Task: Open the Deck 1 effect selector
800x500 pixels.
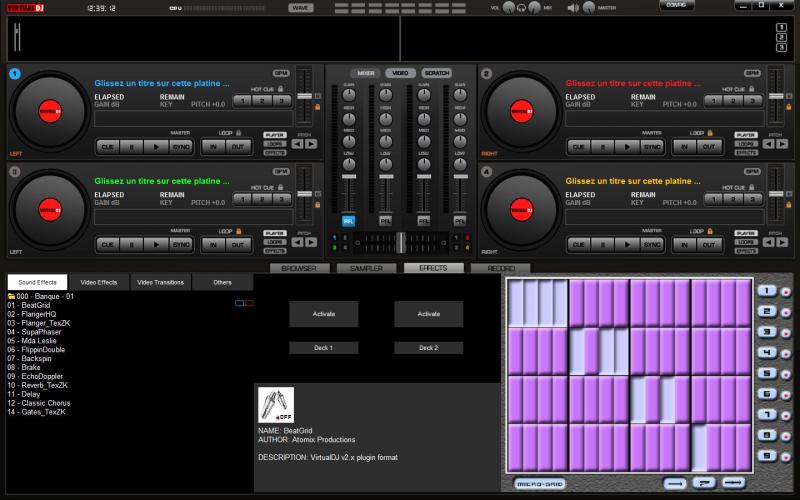Action: pyautogui.click(x=323, y=348)
